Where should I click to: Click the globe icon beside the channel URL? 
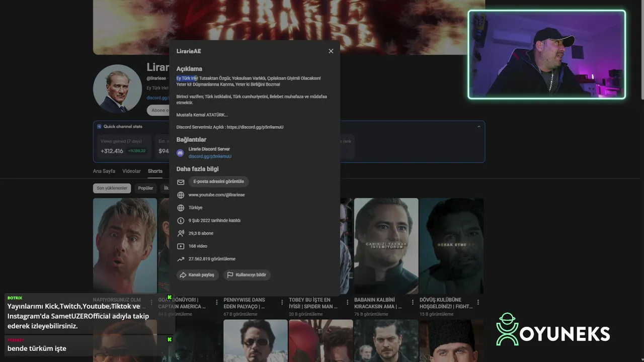tap(181, 195)
